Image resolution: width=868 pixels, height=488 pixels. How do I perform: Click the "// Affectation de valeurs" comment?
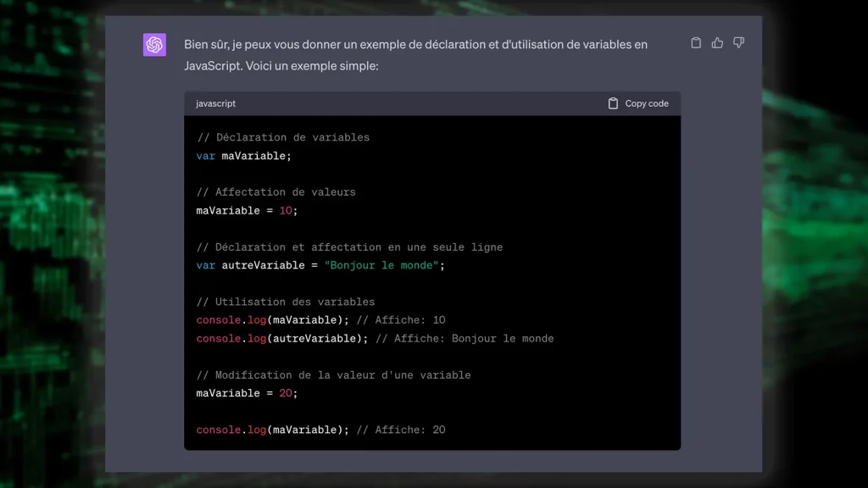point(275,192)
